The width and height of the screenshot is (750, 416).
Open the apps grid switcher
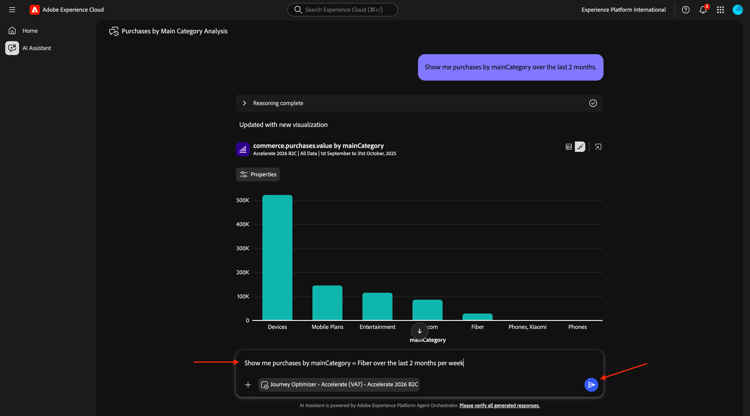(x=720, y=10)
